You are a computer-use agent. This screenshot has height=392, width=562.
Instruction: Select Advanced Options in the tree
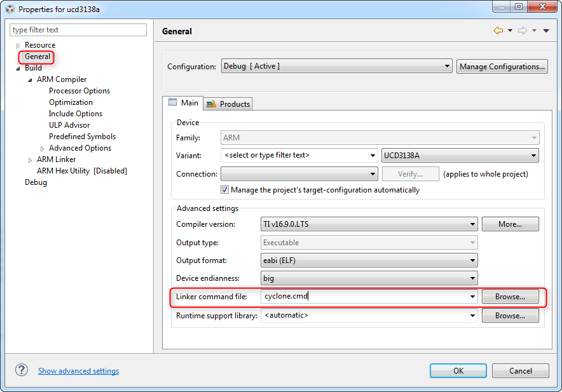[80, 148]
